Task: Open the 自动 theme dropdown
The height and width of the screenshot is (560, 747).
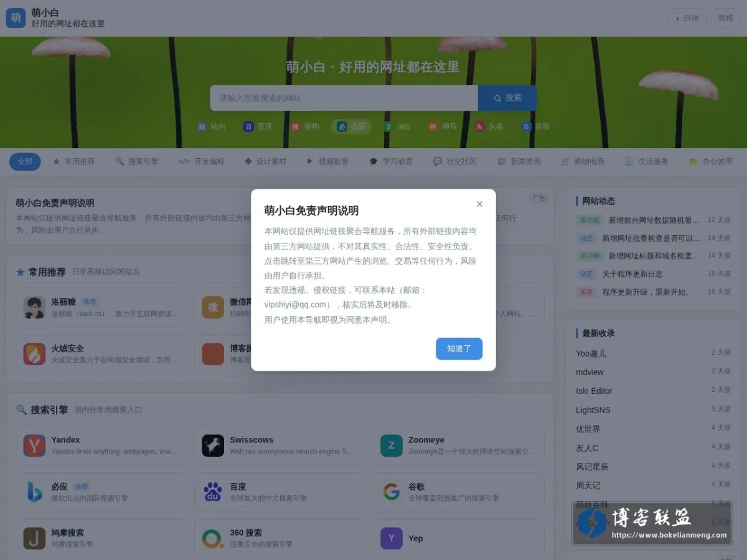Action: 687,18
